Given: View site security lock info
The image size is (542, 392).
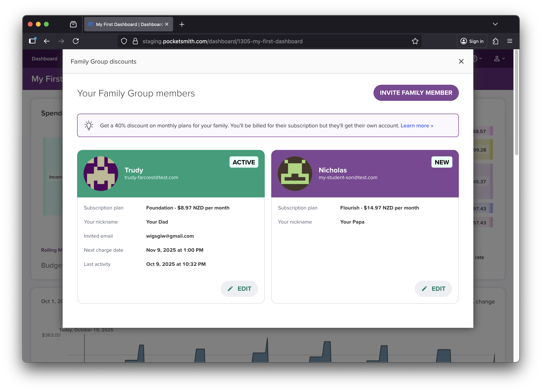Looking at the screenshot, I should (x=135, y=41).
